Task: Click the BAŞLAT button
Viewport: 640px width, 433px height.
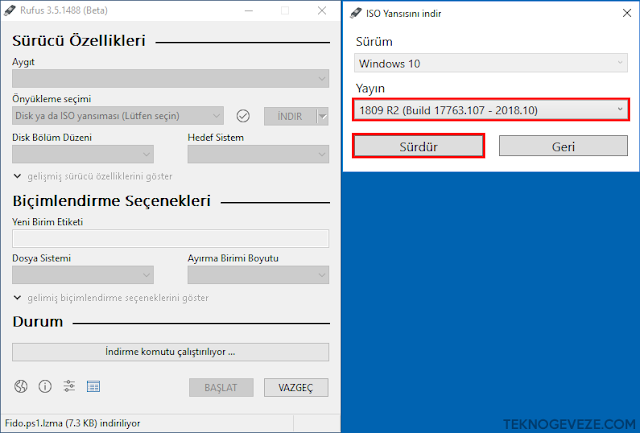Action: click(x=221, y=387)
